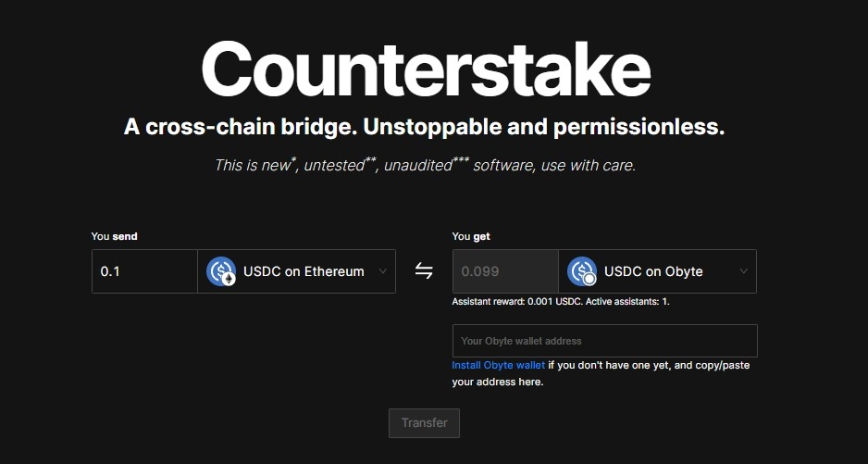Click the swap direction arrows icon
This screenshot has width=868, height=464.
424,271
